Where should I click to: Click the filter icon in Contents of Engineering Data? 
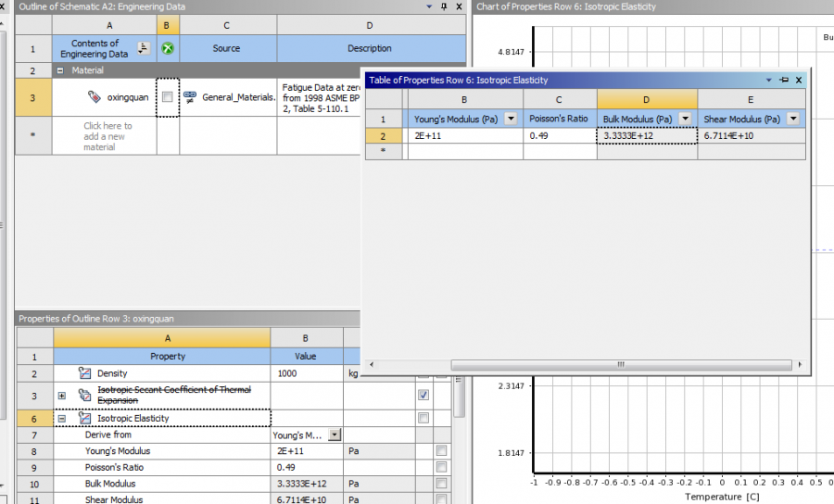coord(143,48)
